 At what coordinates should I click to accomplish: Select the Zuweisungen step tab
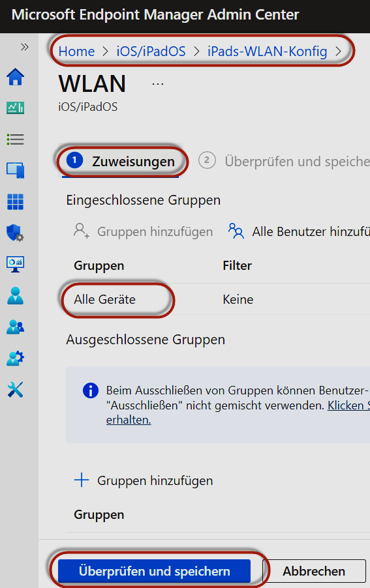[121, 161]
